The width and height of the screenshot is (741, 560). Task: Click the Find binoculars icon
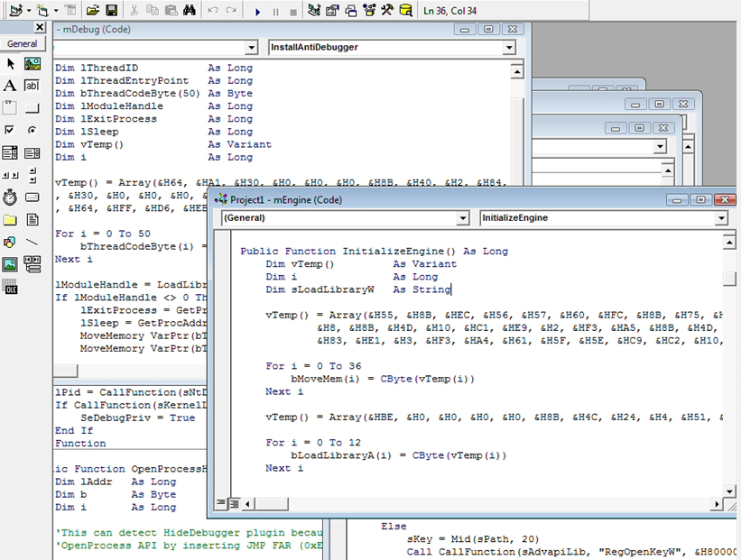[189, 10]
